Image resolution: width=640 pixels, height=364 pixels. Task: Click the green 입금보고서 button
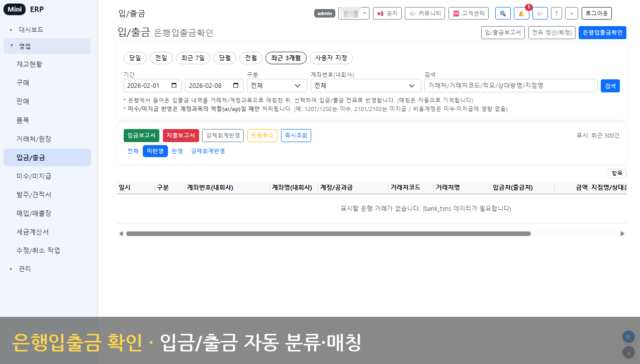[x=142, y=136]
